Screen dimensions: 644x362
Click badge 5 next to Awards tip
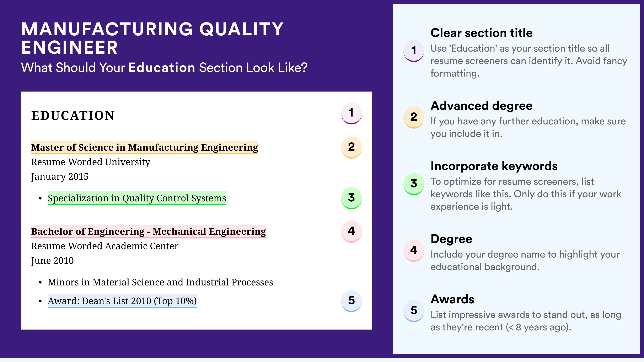414,311
